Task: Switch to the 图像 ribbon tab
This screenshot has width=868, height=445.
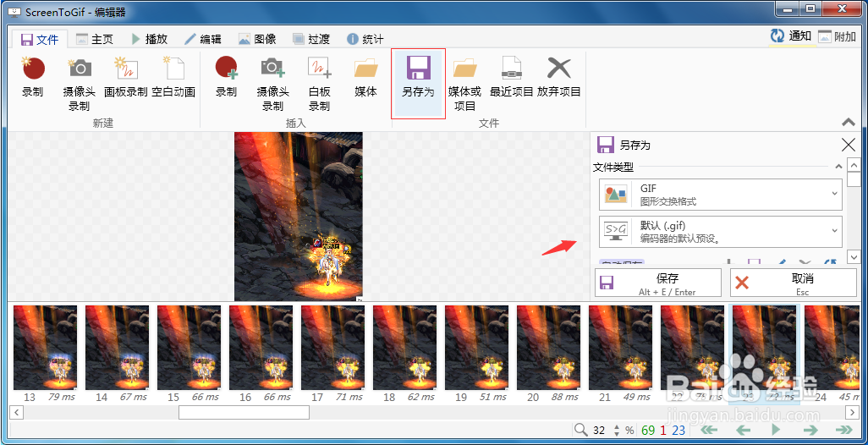Action: 257,39
